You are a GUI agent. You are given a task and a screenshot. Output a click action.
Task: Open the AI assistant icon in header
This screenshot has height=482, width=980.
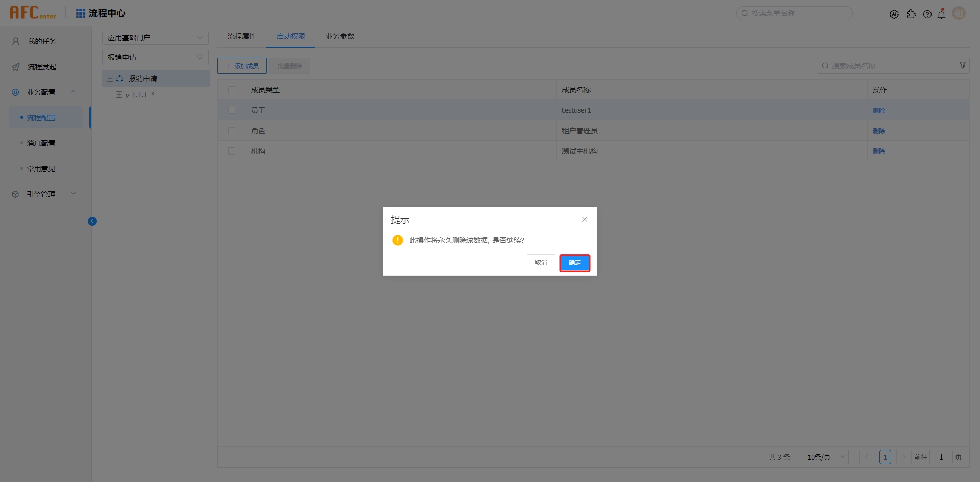pyautogui.click(x=894, y=14)
